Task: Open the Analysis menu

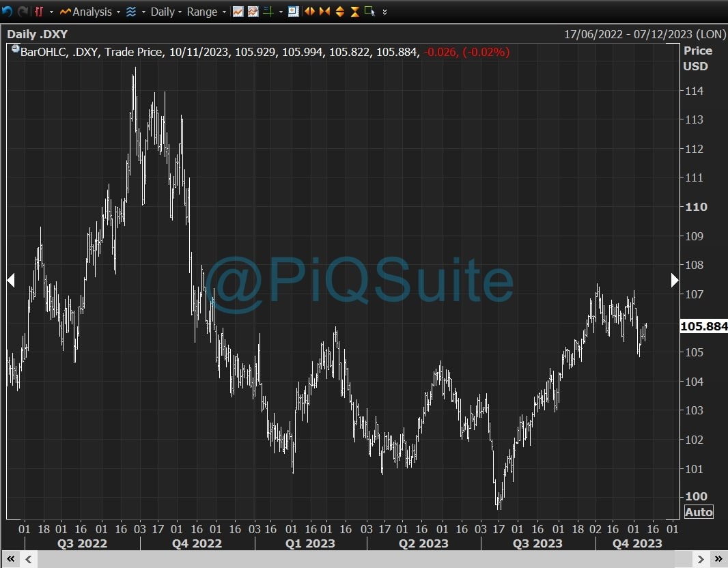Action: point(86,12)
